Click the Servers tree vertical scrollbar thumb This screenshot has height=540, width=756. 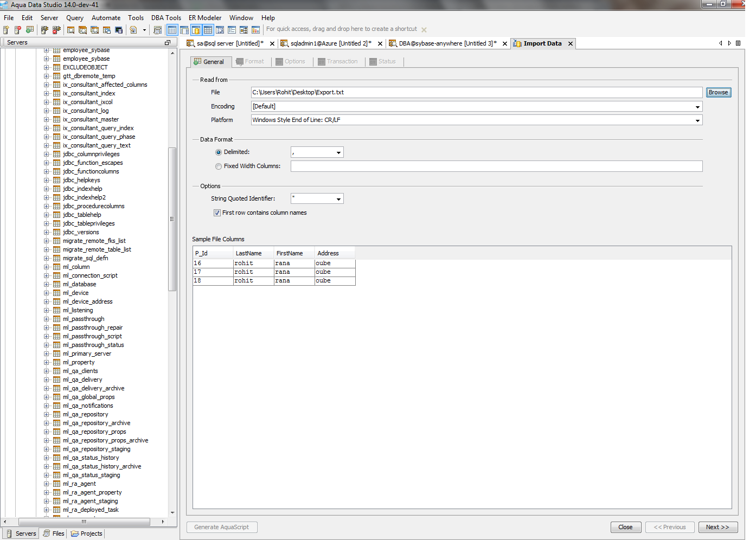(172, 219)
